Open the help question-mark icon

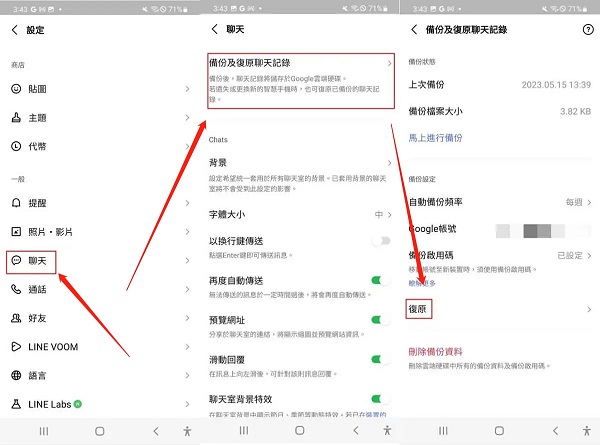click(588, 29)
